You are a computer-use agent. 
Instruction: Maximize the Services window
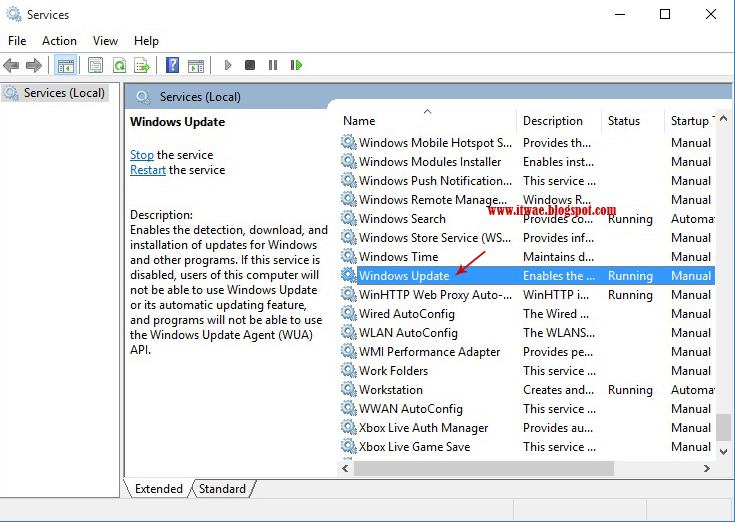tap(665, 14)
